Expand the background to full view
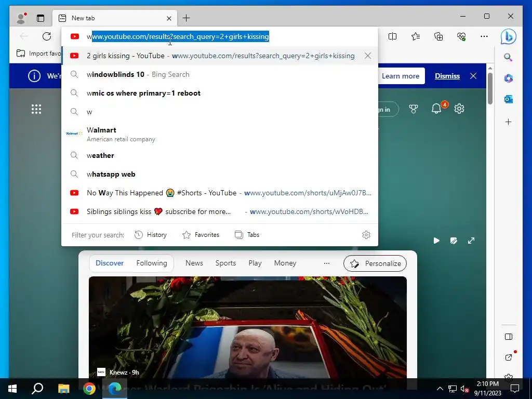Screen dimensions: 532x399 (x=471, y=241)
